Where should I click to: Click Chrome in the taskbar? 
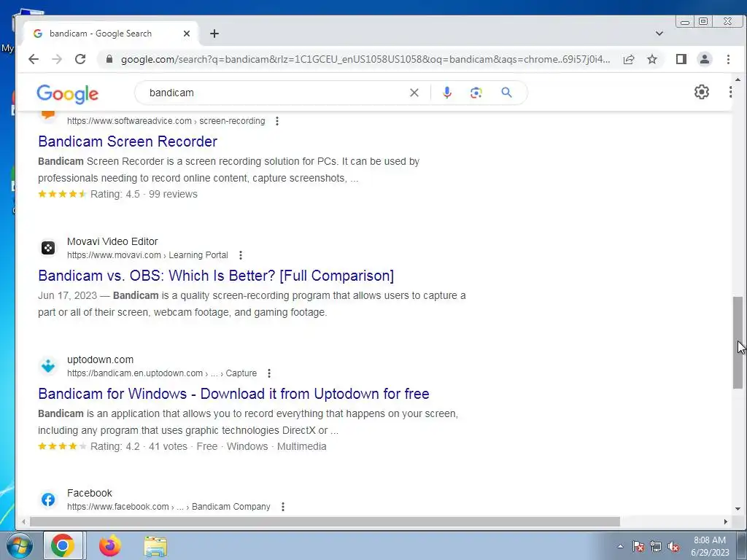tap(63, 545)
